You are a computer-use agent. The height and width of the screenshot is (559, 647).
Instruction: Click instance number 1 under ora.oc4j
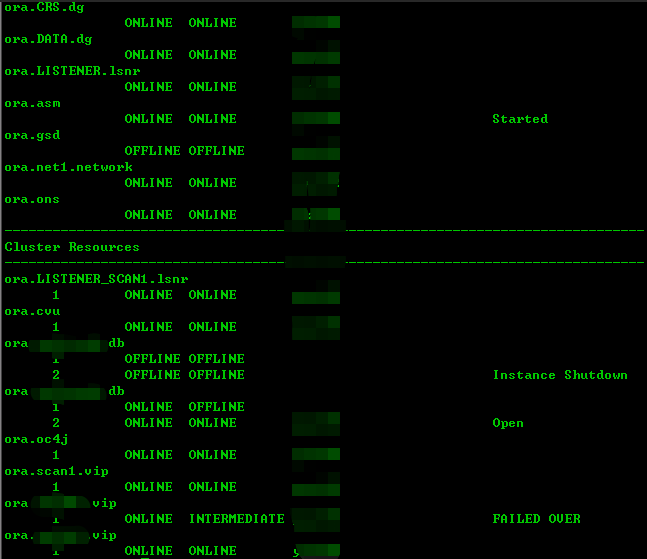[56, 455]
